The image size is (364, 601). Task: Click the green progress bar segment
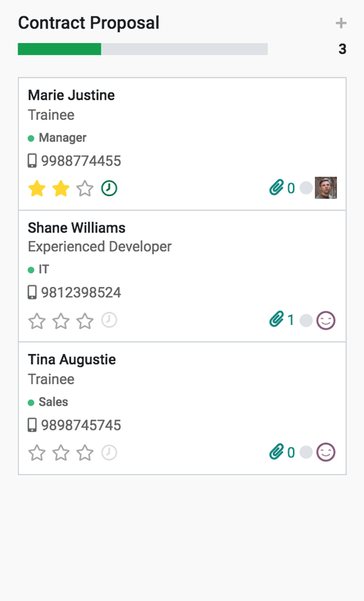click(59, 49)
